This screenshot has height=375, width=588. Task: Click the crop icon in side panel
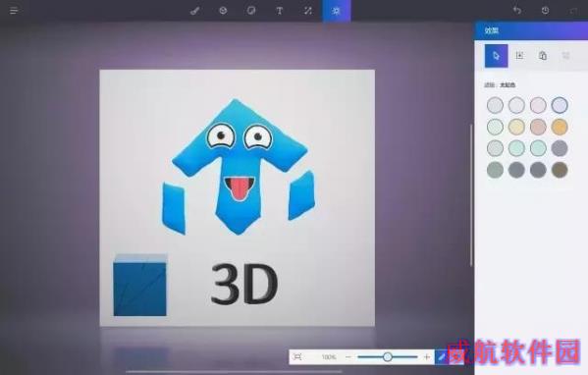point(519,56)
